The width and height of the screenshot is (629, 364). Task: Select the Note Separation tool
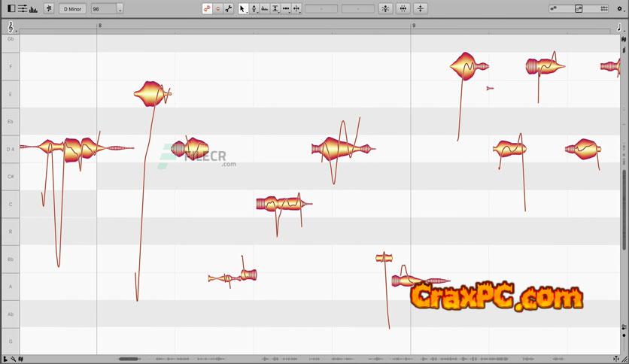pos(296,8)
